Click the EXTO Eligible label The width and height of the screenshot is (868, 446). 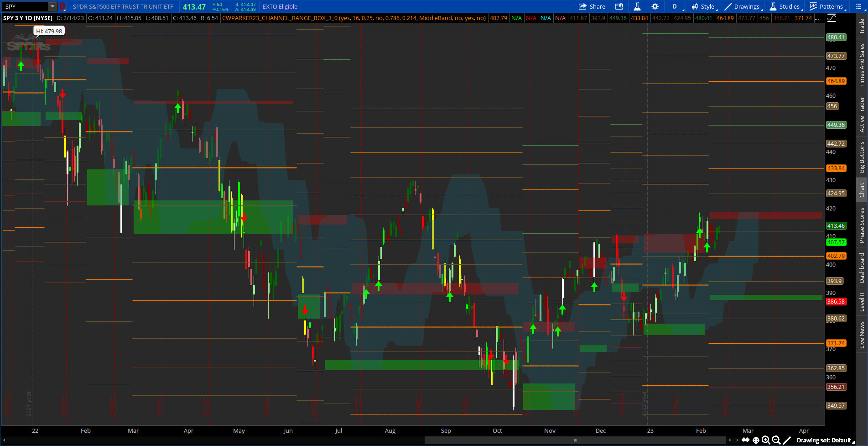point(280,6)
